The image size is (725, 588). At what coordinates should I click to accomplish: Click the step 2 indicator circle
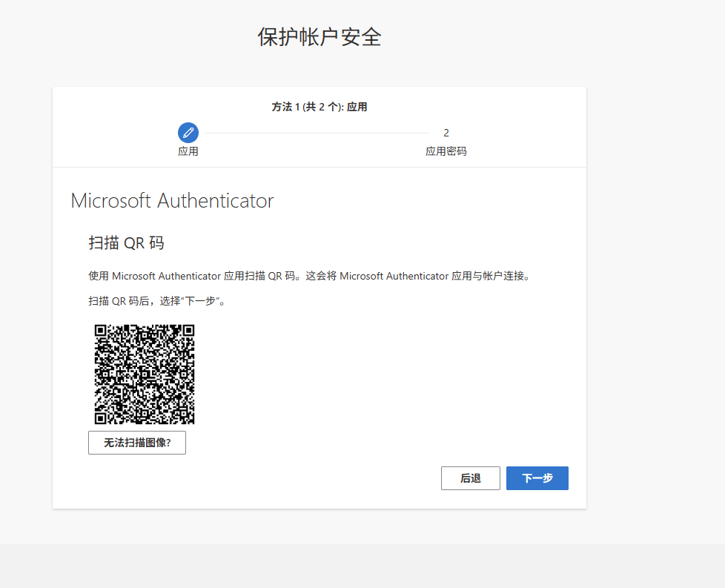[446, 133]
